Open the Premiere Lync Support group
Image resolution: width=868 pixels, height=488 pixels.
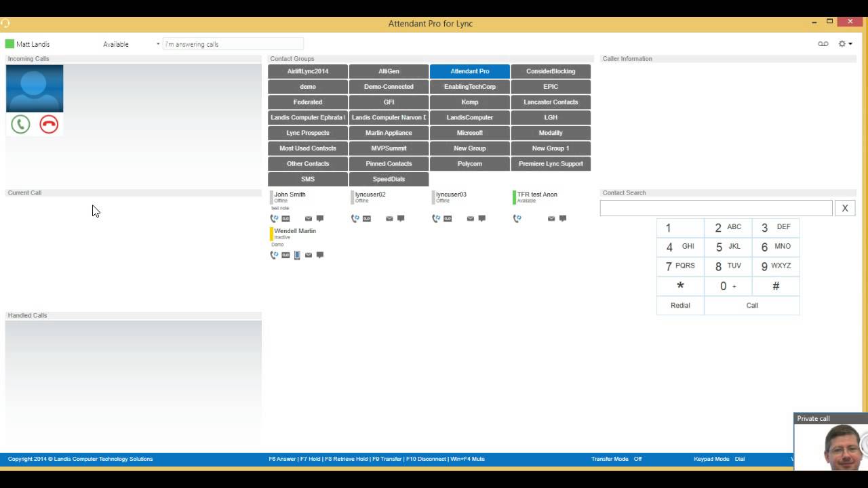click(551, 164)
